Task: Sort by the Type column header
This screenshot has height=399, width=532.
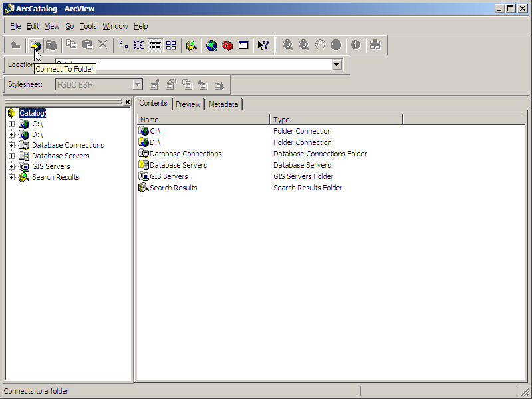Action: 336,120
